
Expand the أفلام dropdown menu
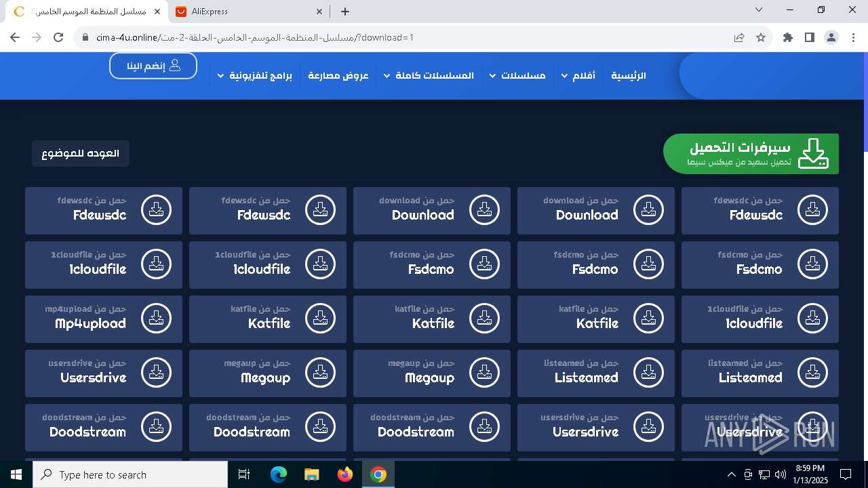564,76
